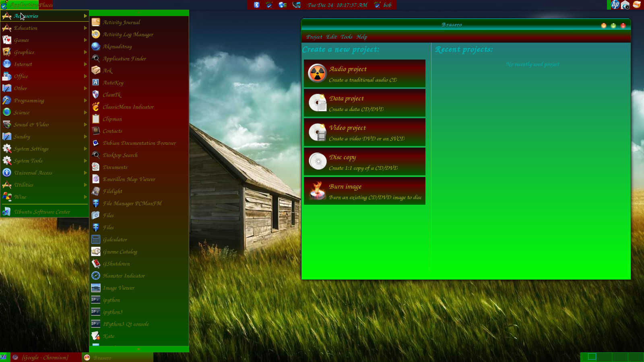Select 'Create a traditional audio CD' text

[363, 80]
